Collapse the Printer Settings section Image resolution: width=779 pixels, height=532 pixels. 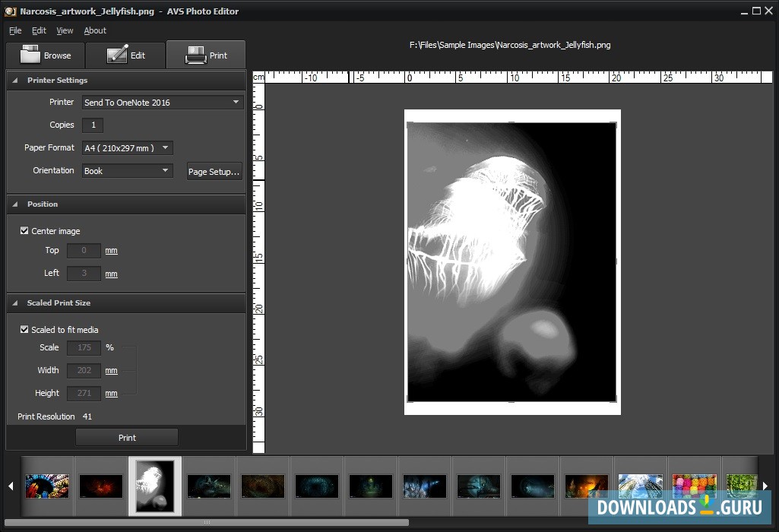14,80
